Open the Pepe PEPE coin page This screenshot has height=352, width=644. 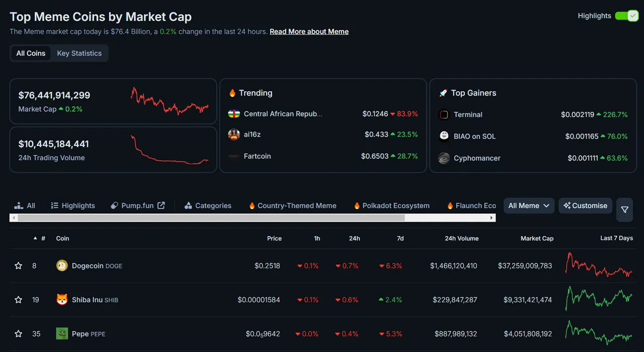coord(89,333)
